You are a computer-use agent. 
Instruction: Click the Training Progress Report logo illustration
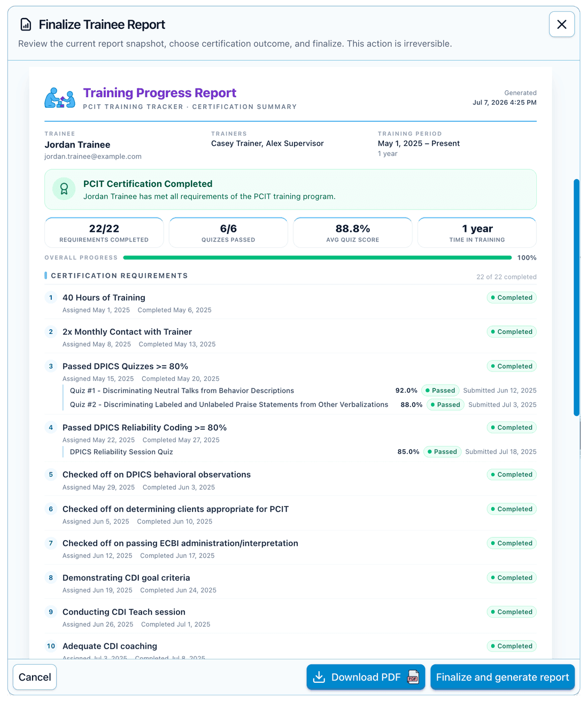tap(59, 98)
